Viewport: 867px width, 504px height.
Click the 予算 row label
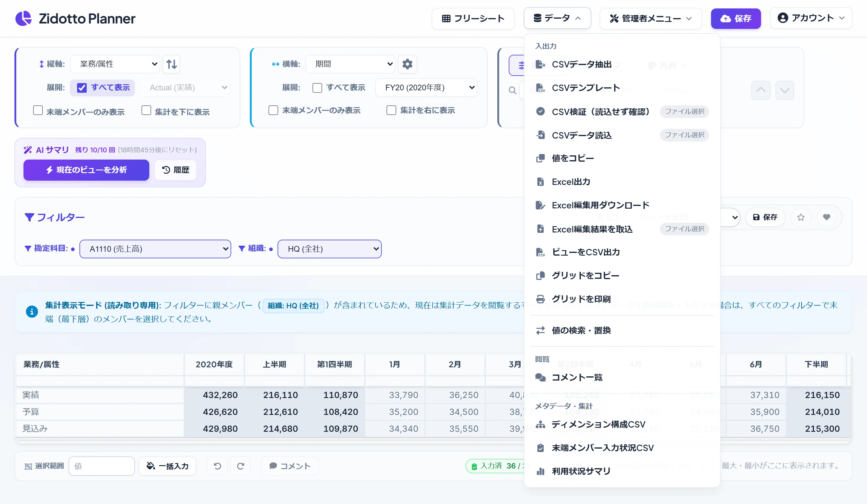tap(31, 412)
